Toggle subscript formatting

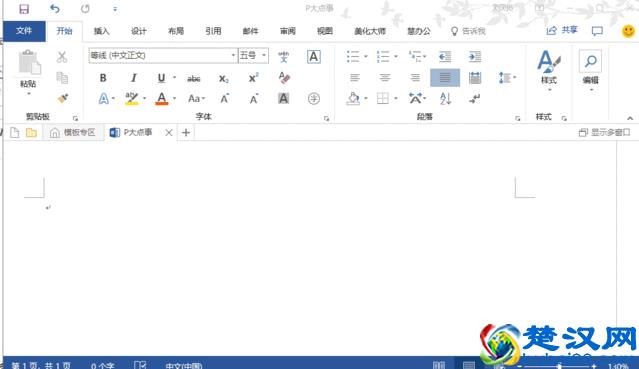tap(224, 78)
